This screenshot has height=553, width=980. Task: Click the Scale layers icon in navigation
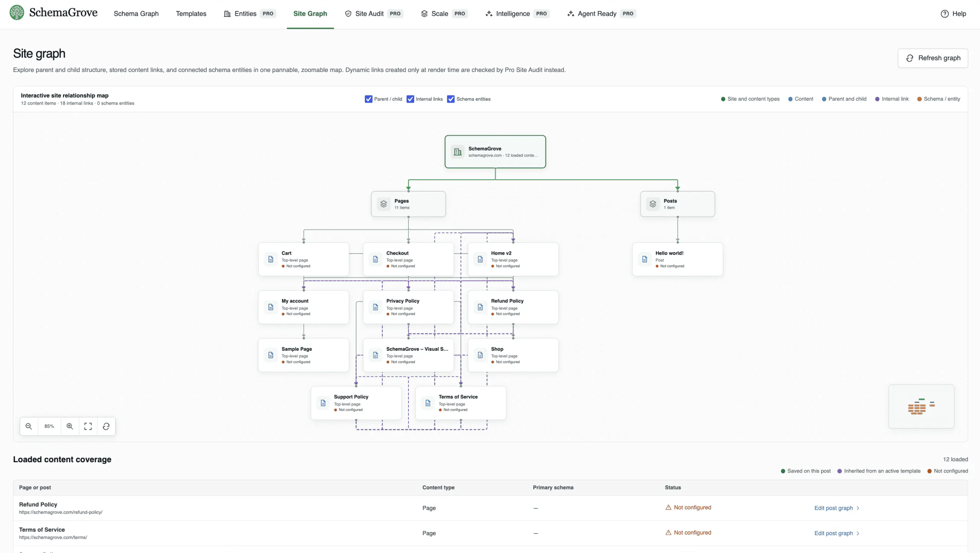424,14
